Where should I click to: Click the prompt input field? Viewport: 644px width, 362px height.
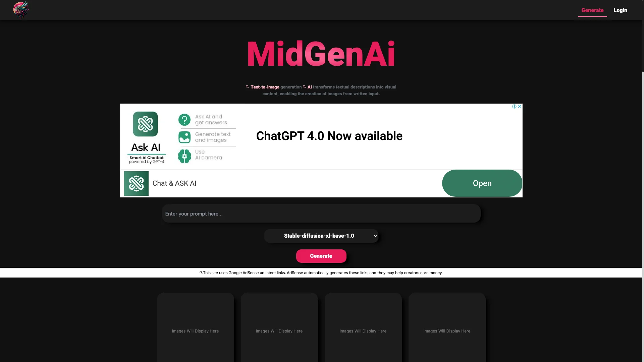point(321,214)
